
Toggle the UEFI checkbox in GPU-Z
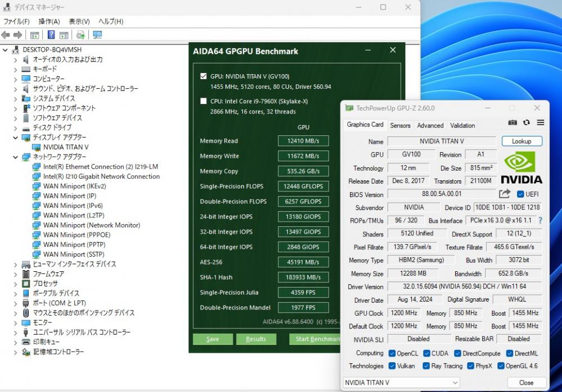coord(520,194)
